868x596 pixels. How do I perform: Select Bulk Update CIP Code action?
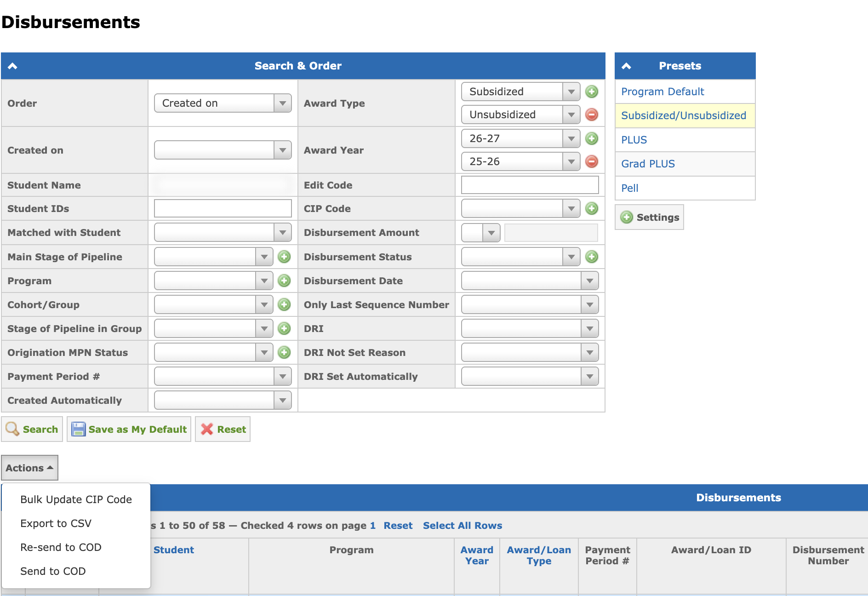(76, 499)
